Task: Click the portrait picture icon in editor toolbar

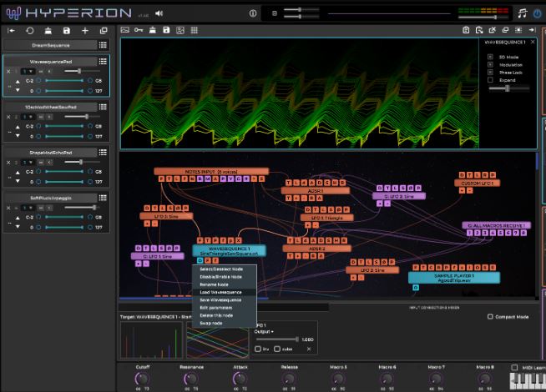Action: point(180,30)
